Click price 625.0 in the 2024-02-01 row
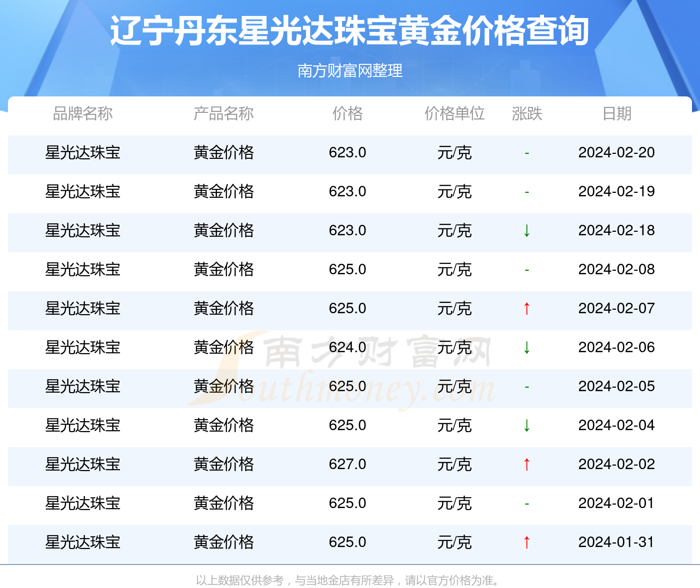 pos(347,503)
